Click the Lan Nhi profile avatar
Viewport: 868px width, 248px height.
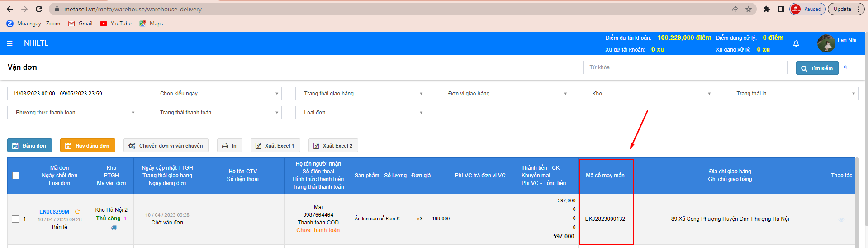pos(826,43)
